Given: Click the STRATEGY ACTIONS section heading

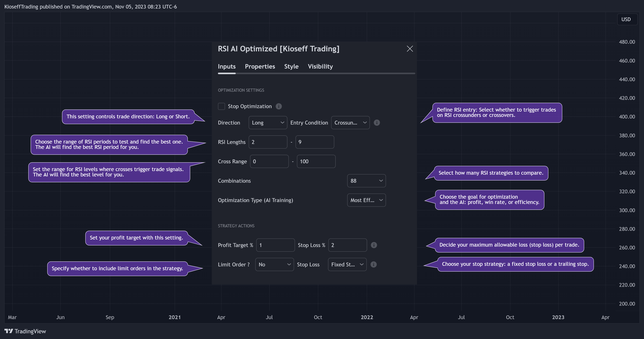Looking at the screenshot, I should click(236, 226).
